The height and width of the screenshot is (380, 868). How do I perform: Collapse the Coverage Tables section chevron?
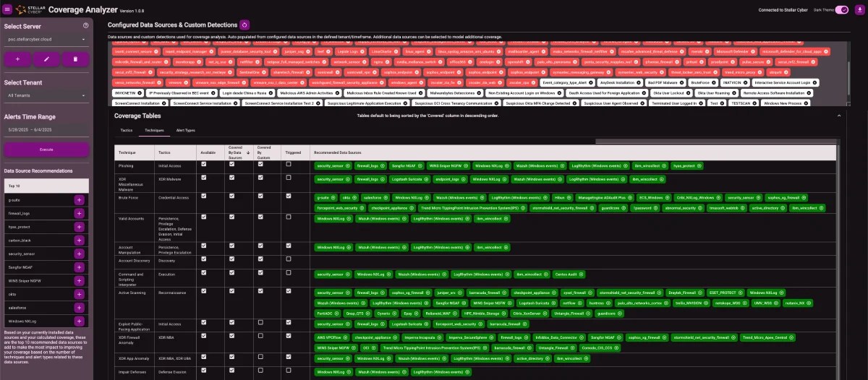(839, 116)
